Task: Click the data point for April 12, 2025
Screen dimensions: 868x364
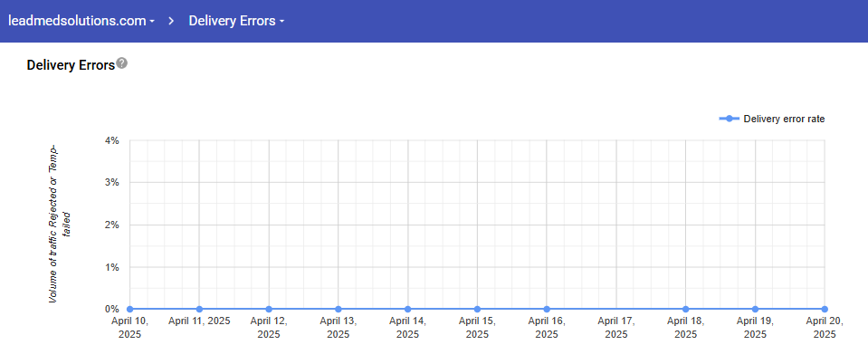Action: pyautogui.click(x=269, y=309)
